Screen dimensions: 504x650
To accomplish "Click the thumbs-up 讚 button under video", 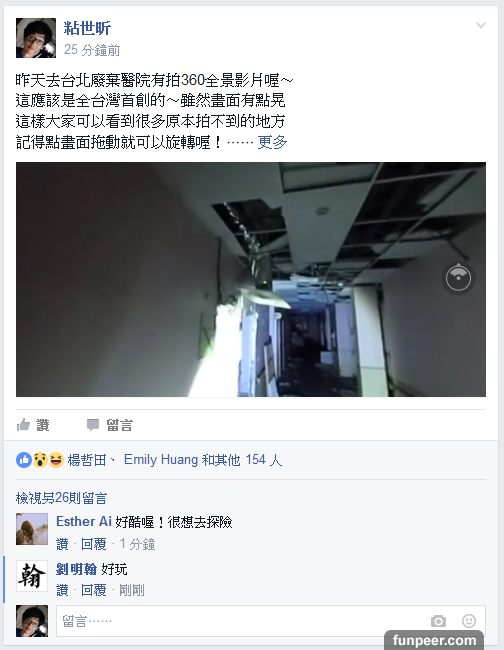I will click(x=33, y=425).
